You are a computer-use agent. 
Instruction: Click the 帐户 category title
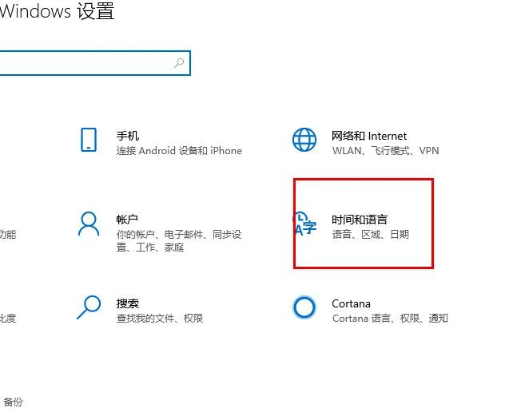[127, 220]
